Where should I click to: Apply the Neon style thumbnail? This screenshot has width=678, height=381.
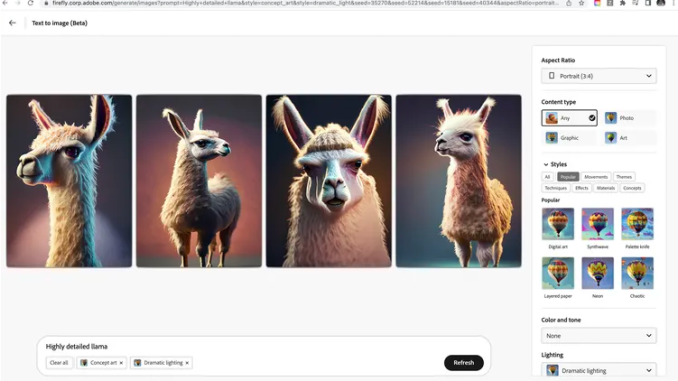click(x=598, y=273)
